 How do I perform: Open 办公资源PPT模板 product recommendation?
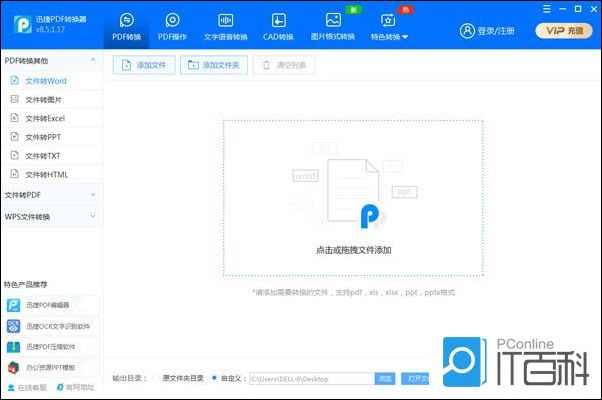pos(51,367)
